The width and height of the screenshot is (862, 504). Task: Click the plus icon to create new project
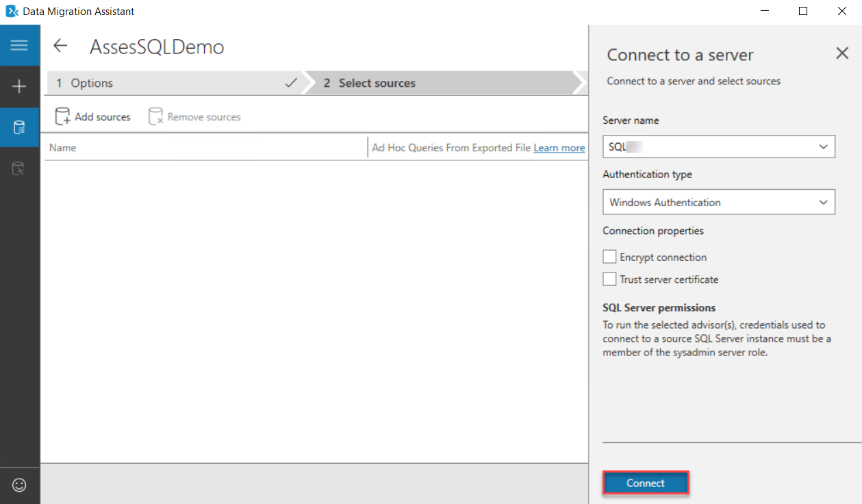[19, 86]
